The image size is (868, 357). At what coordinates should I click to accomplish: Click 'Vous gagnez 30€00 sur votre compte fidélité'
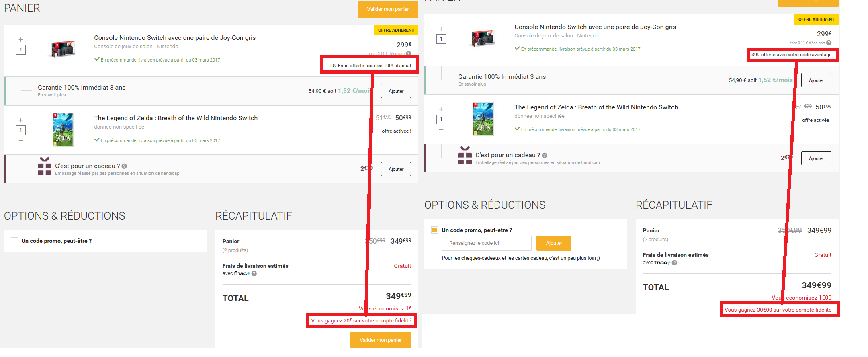pyautogui.click(x=778, y=310)
